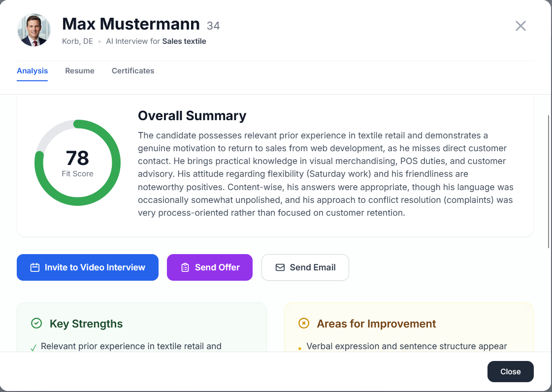Switch to the Analysis tab
Viewport: 552px width, 392px height.
tap(32, 71)
